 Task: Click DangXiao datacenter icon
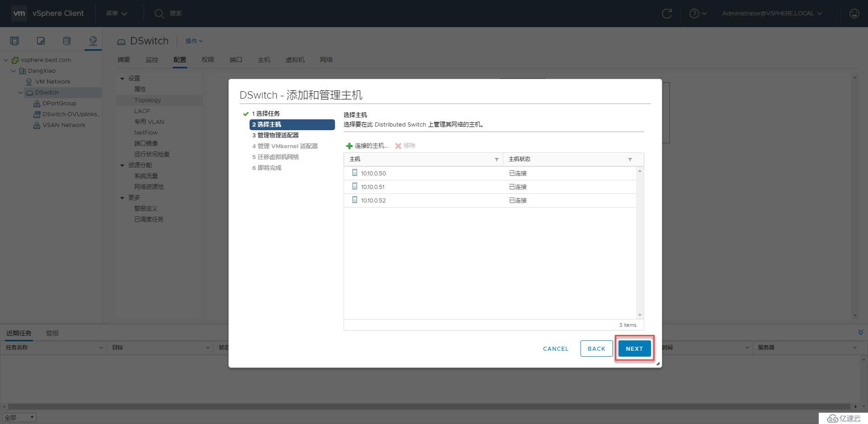click(23, 71)
